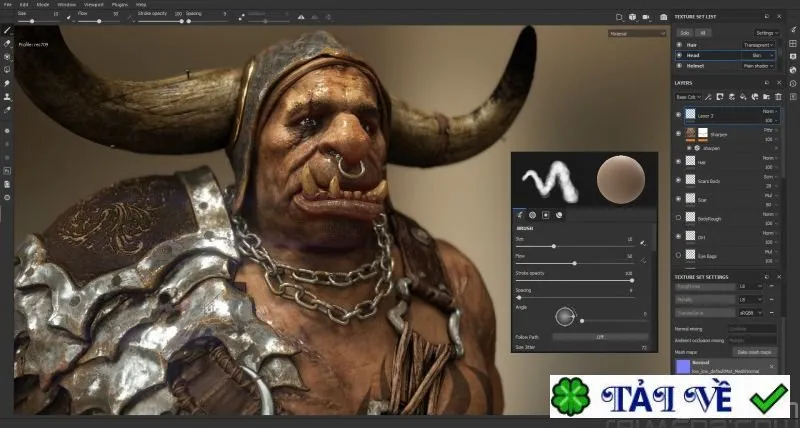Viewport: 800px width, 428px height.
Task: Open the Viewport menu
Action: pyautogui.click(x=93, y=5)
